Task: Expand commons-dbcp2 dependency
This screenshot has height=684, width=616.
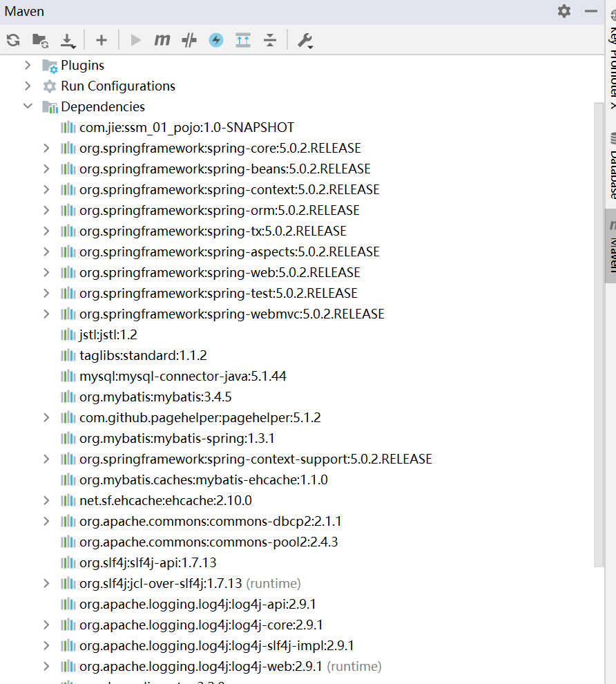Action: click(47, 521)
